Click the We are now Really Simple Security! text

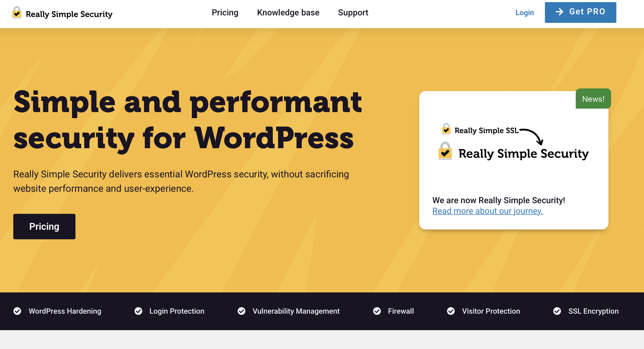pyautogui.click(x=499, y=200)
